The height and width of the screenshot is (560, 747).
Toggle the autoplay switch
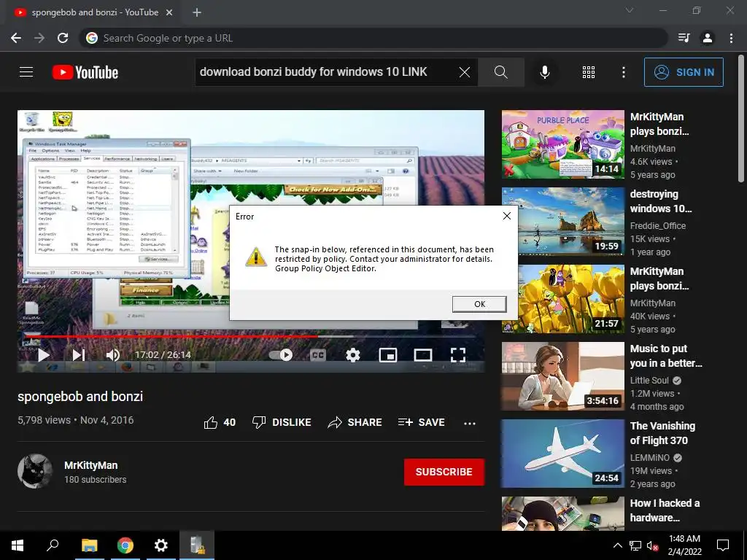click(x=281, y=355)
